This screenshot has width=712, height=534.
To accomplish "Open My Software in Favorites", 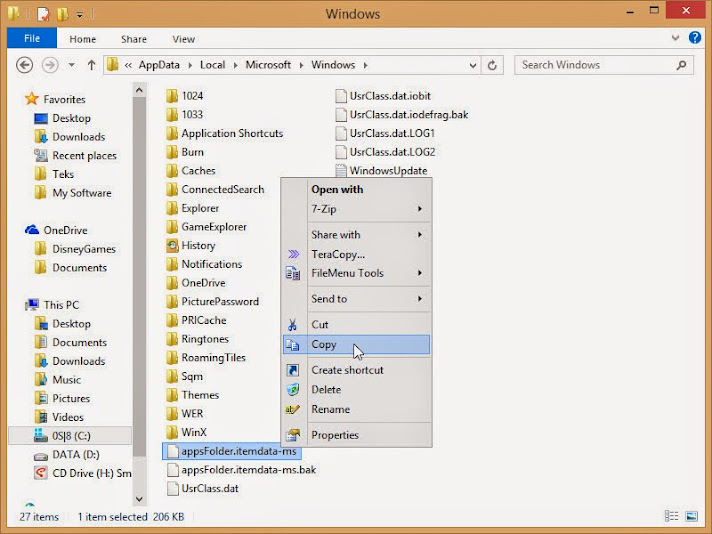I will coord(73,193).
